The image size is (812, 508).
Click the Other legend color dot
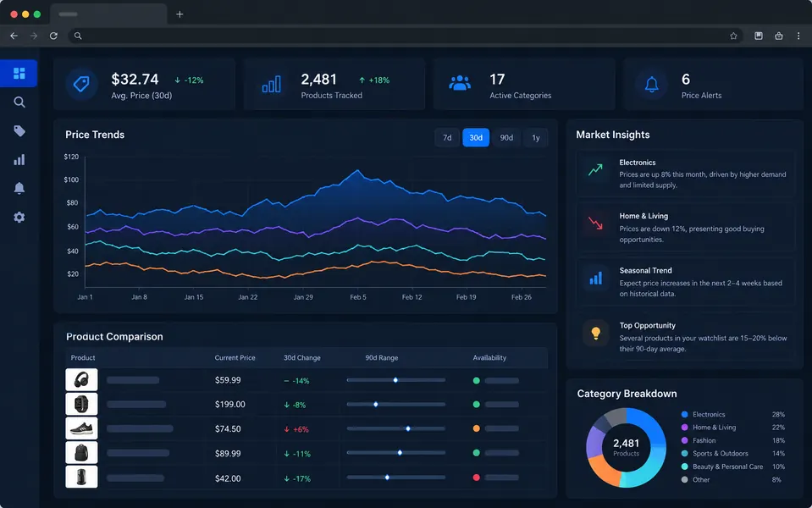[685, 479]
